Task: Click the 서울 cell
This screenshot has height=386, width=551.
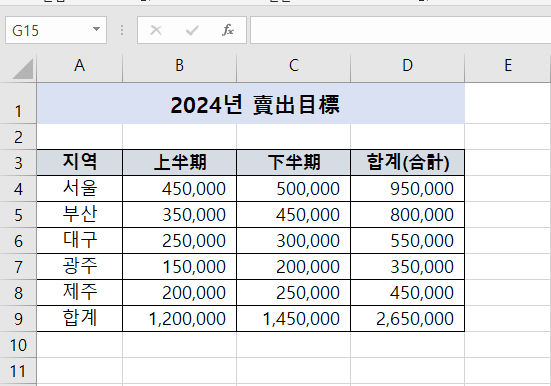Action: coord(80,188)
